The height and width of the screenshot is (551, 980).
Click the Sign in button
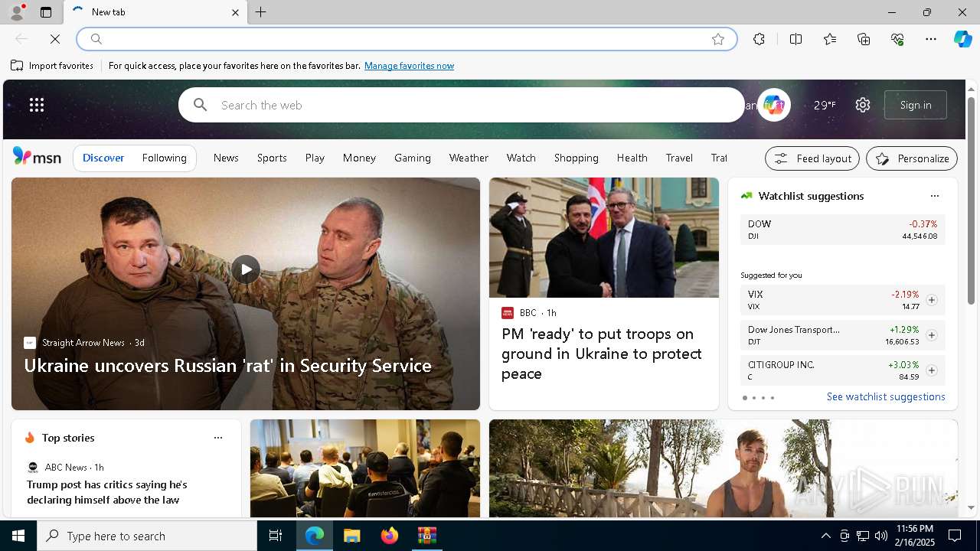click(x=916, y=105)
